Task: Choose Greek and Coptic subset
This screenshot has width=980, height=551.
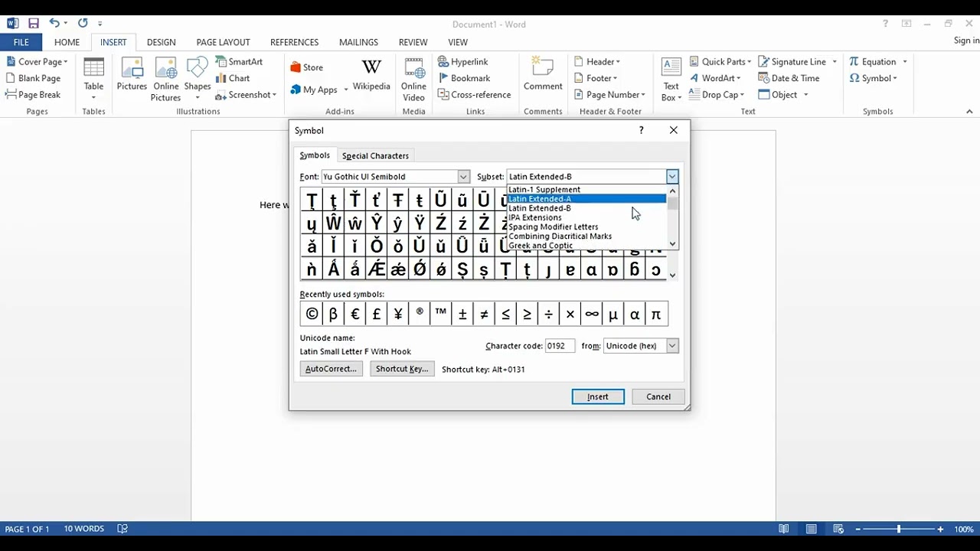Action: pos(586,246)
